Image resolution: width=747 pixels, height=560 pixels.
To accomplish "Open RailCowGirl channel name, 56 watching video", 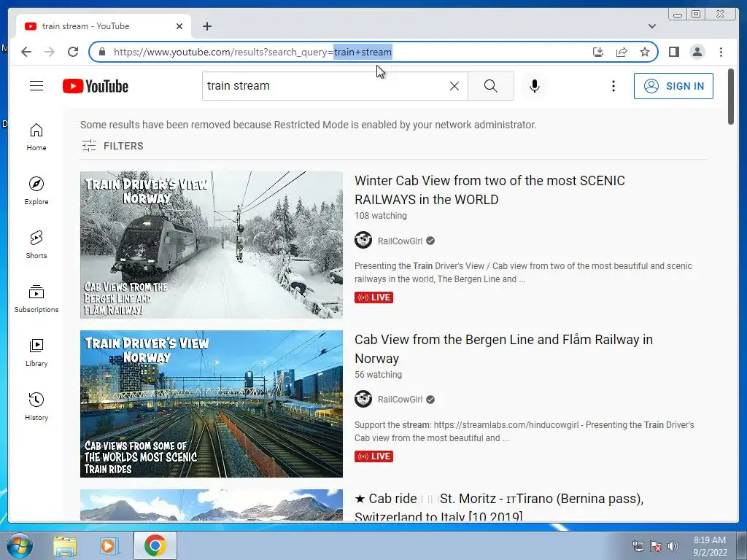I will click(400, 400).
